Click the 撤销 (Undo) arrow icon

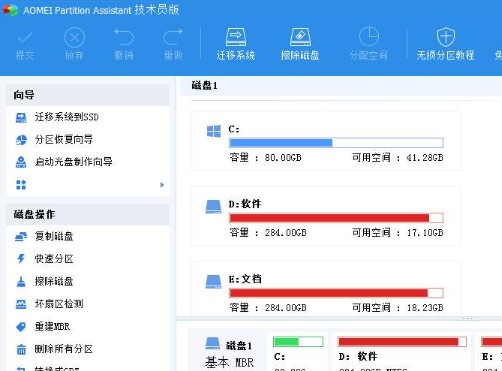click(x=124, y=37)
